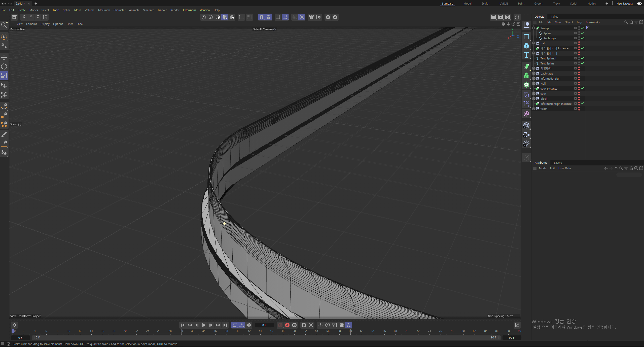Click the camera object icon
The width and height of the screenshot is (644, 347).
(526, 135)
